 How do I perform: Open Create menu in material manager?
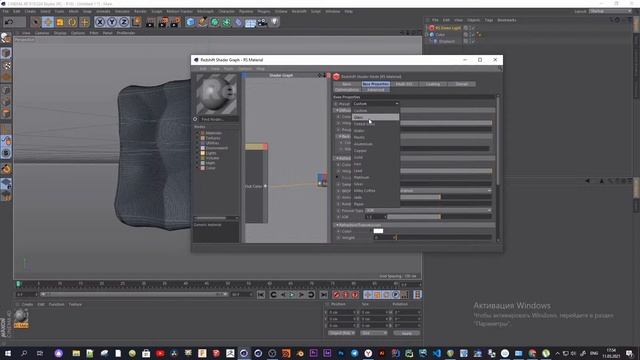[27, 304]
